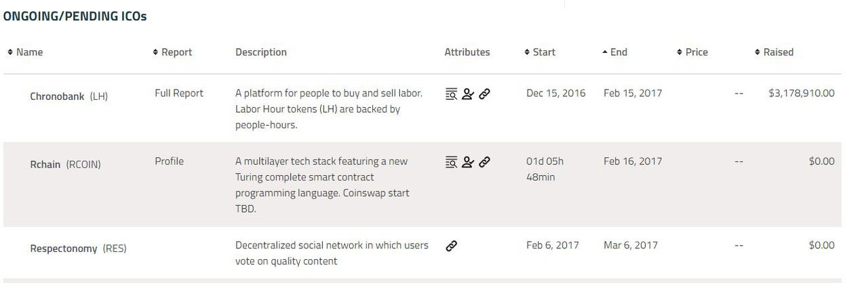Select the Description column header
Viewport: 868px width, 283px height.
[x=261, y=52]
